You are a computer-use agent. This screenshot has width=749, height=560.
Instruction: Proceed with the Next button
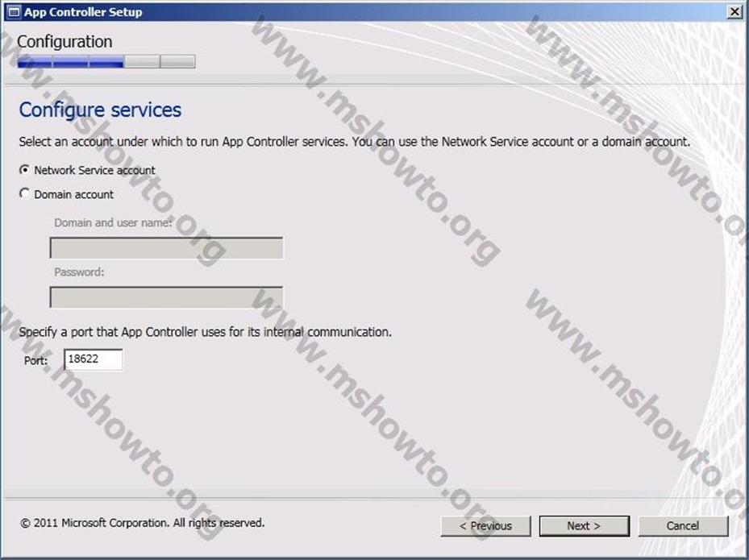coord(584,525)
